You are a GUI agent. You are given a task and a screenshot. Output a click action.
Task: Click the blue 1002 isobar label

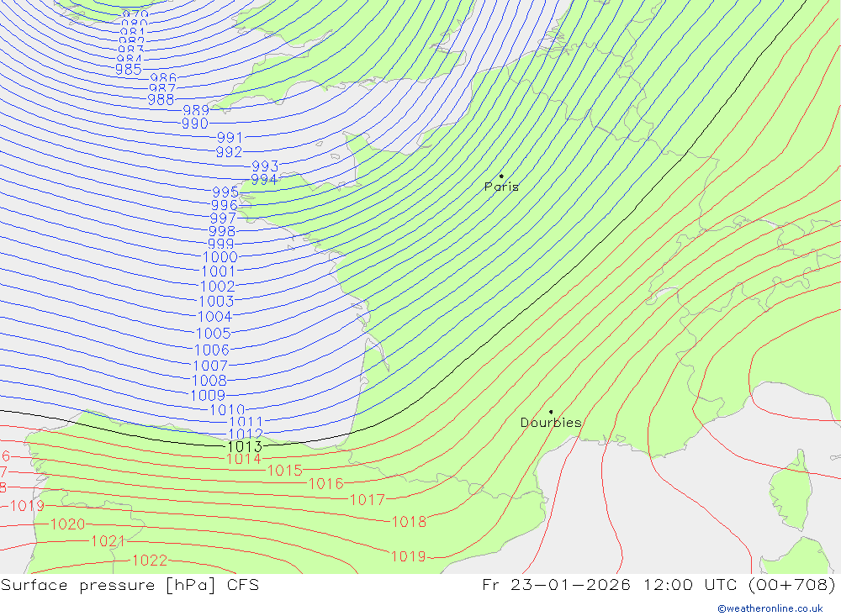pyautogui.click(x=217, y=287)
